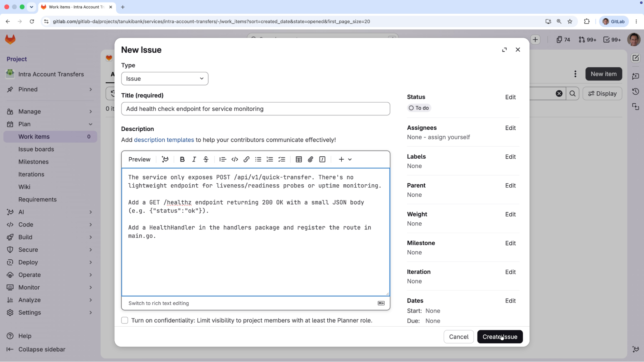The width and height of the screenshot is (644, 362).
Task: Expand the Build sidebar section
Action: point(50,237)
